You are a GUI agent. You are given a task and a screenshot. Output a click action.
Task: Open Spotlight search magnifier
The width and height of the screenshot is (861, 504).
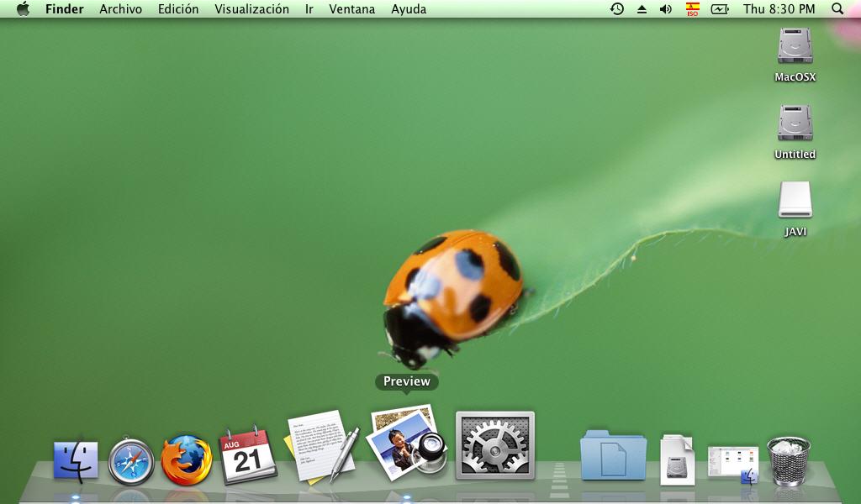coord(837,8)
